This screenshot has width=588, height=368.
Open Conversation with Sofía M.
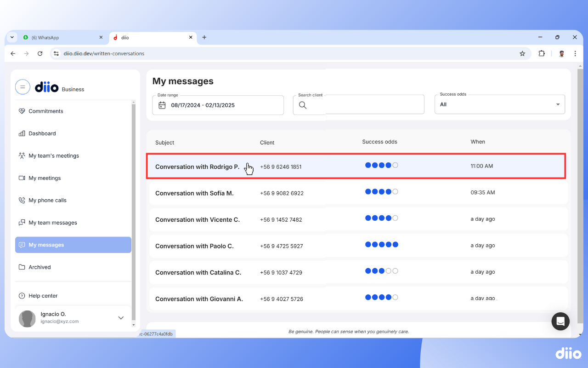[x=358, y=193]
